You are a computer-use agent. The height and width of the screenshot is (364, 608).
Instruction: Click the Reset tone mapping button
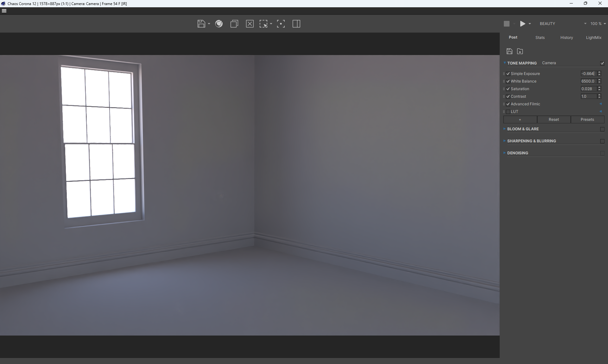point(554,120)
